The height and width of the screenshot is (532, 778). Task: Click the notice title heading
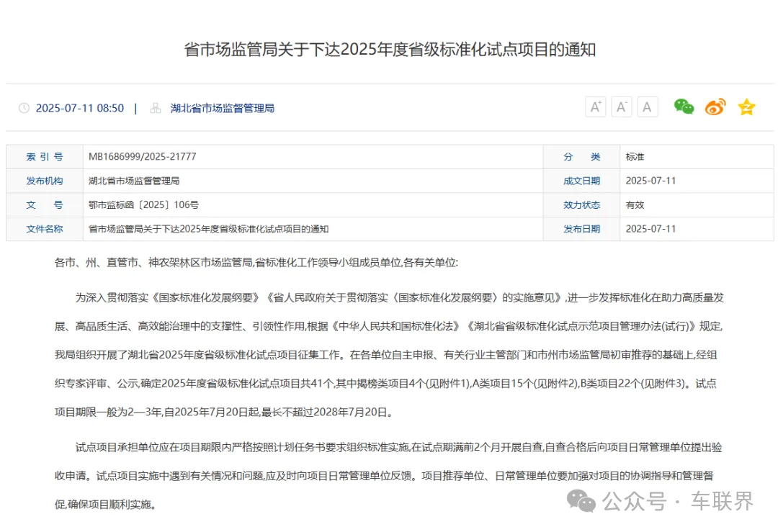coord(390,50)
